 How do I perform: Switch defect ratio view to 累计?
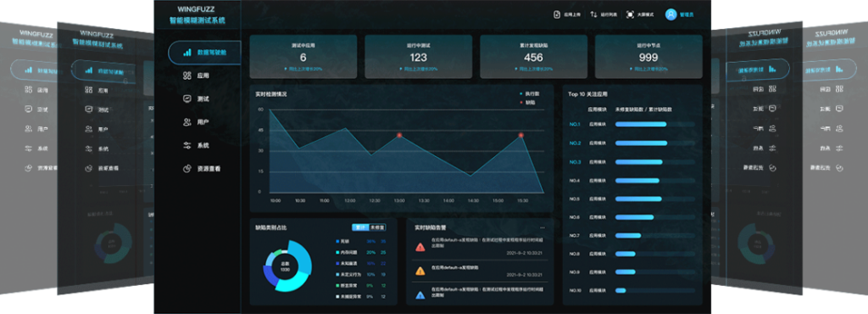point(359,227)
